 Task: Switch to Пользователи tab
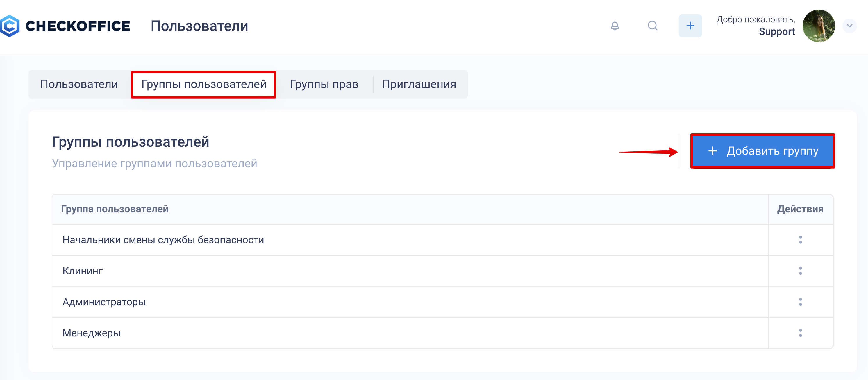pyautogui.click(x=79, y=84)
